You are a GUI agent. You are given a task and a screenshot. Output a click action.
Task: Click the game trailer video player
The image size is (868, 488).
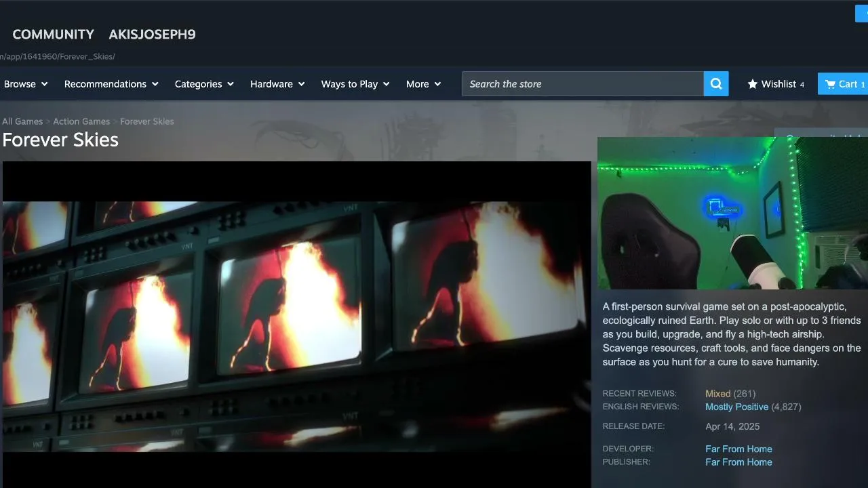point(297,325)
